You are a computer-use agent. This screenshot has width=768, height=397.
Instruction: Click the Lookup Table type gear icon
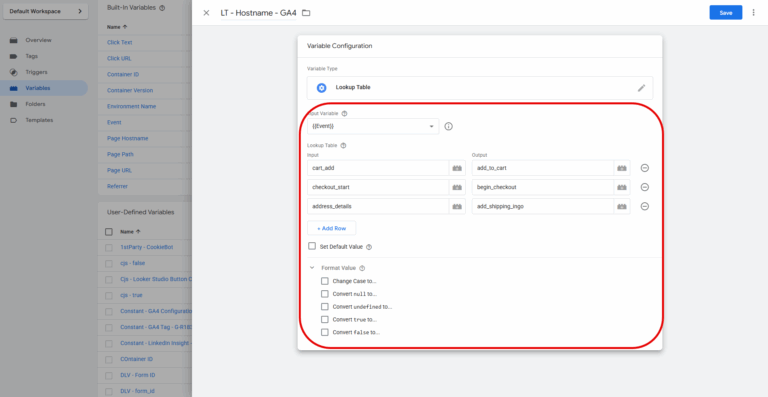point(321,88)
